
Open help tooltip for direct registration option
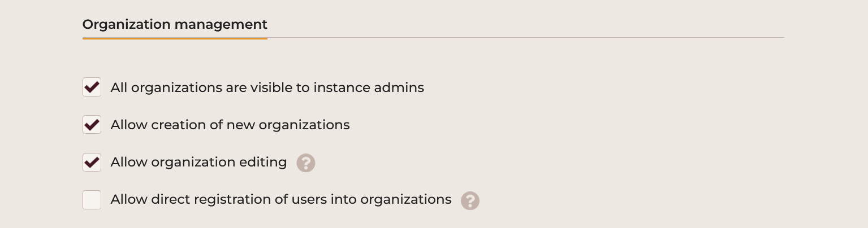(x=470, y=200)
